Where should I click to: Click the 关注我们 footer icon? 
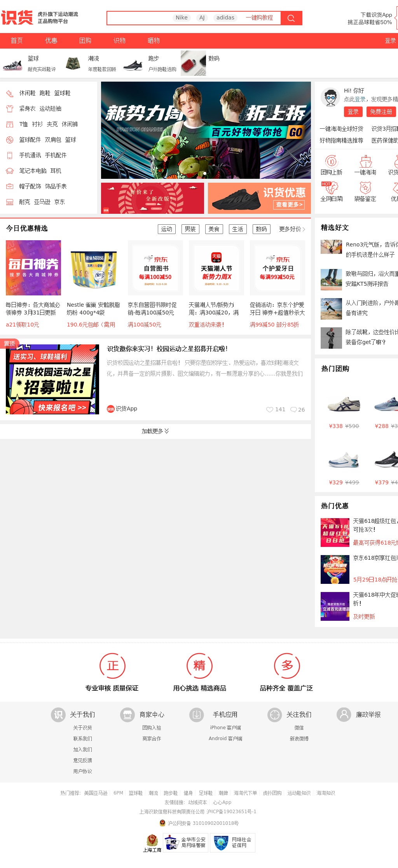tap(275, 714)
